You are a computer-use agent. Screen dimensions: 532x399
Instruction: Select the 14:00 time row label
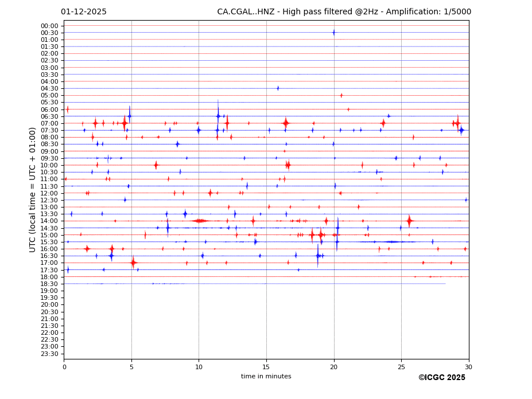point(49,221)
